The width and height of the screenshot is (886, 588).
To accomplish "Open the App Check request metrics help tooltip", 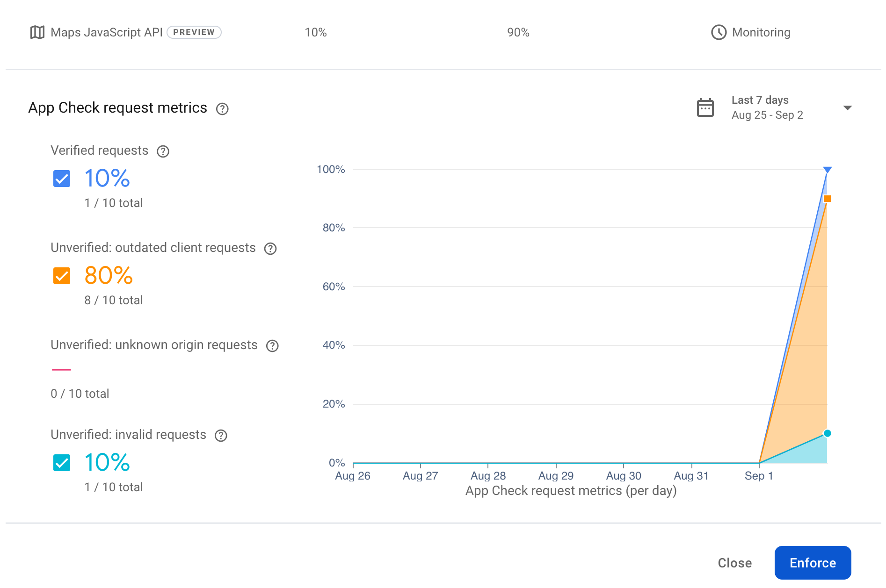I will pyautogui.click(x=223, y=108).
